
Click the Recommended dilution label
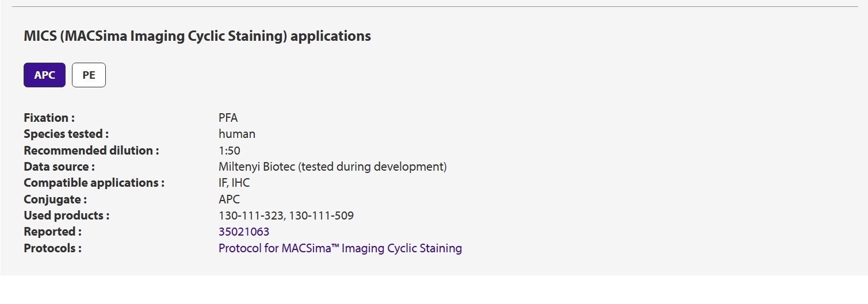tap(91, 151)
